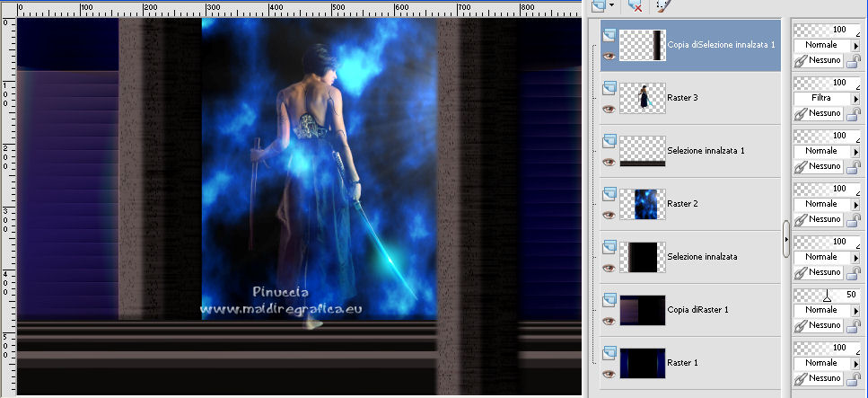Click the Raster 3 layer type icon
This screenshot has width=868, height=398.
[x=609, y=88]
